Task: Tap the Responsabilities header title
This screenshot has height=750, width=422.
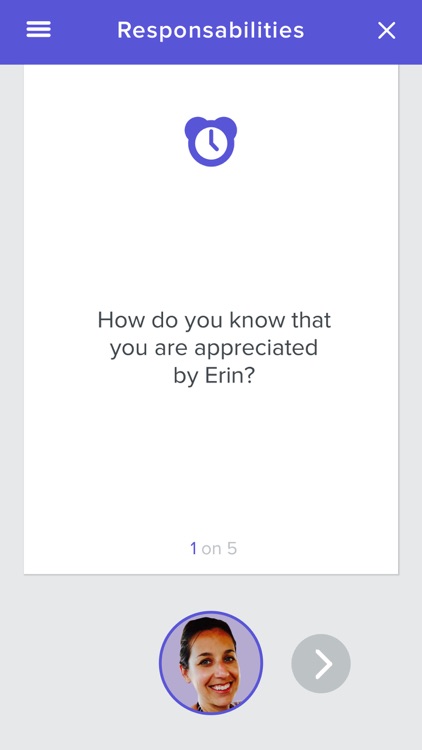Action: click(x=211, y=31)
